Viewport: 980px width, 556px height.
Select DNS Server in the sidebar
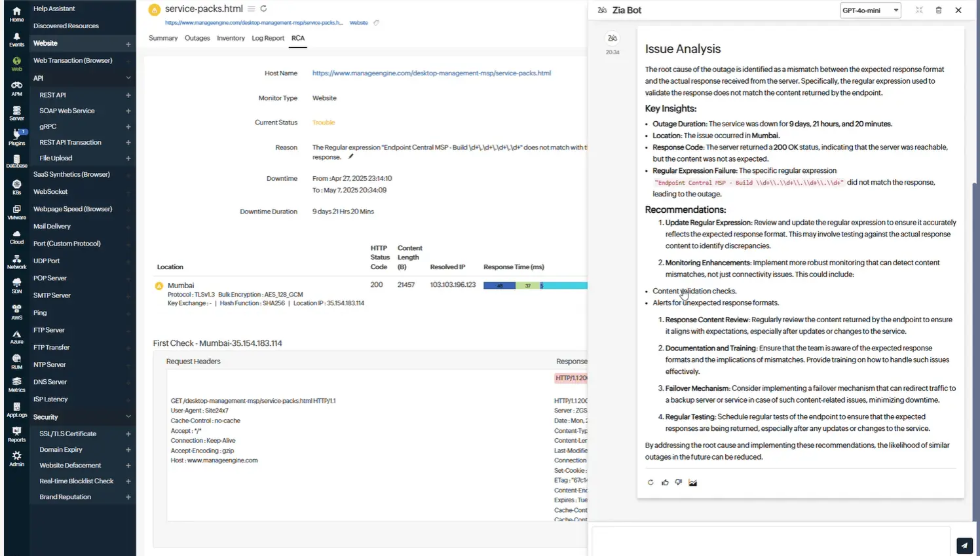click(50, 382)
